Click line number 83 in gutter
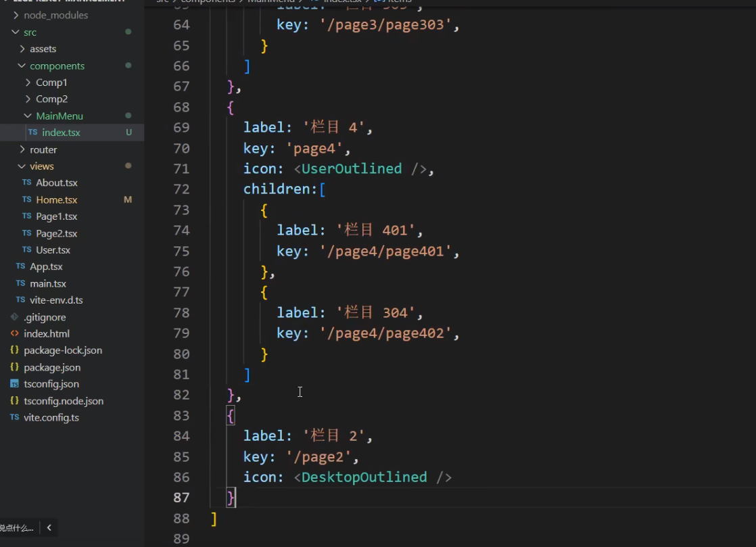Image resolution: width=756 pixels, height=547 pixels. pos(181,415)
